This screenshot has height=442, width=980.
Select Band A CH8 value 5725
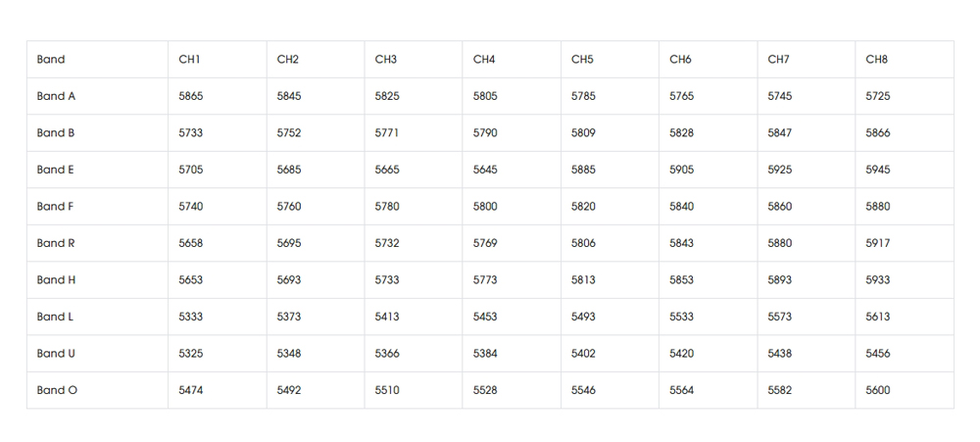878,96
